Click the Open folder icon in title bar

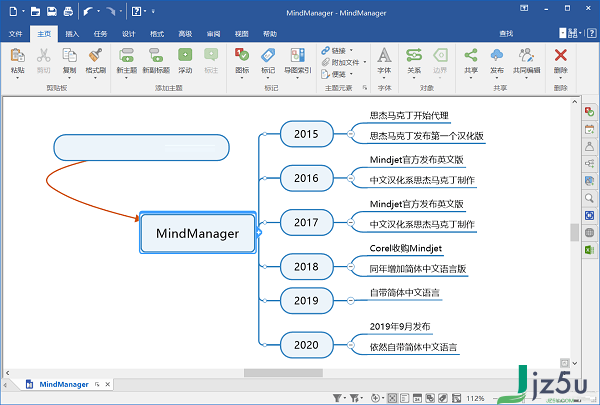[35, 11]
